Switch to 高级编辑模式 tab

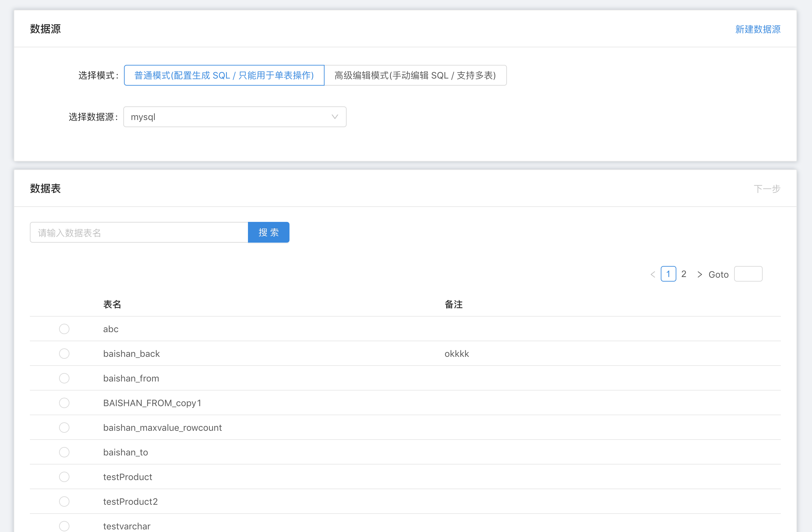(x=415, y=75)
